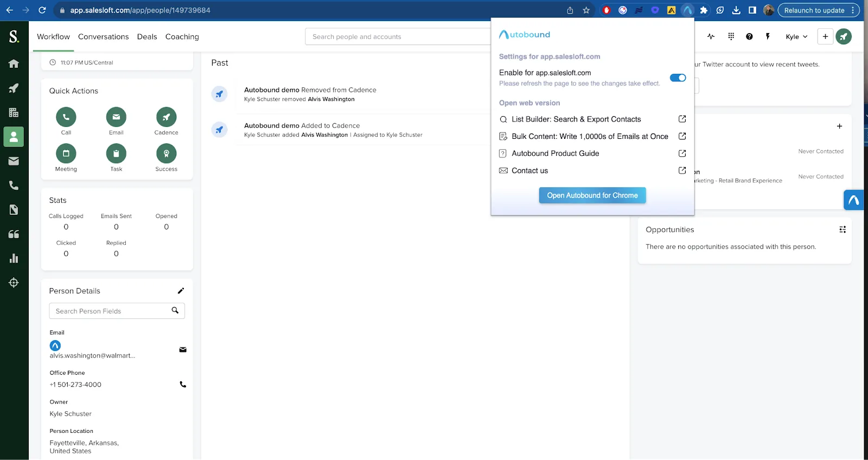Open the Chrome downloads icon

coord(736,10)
